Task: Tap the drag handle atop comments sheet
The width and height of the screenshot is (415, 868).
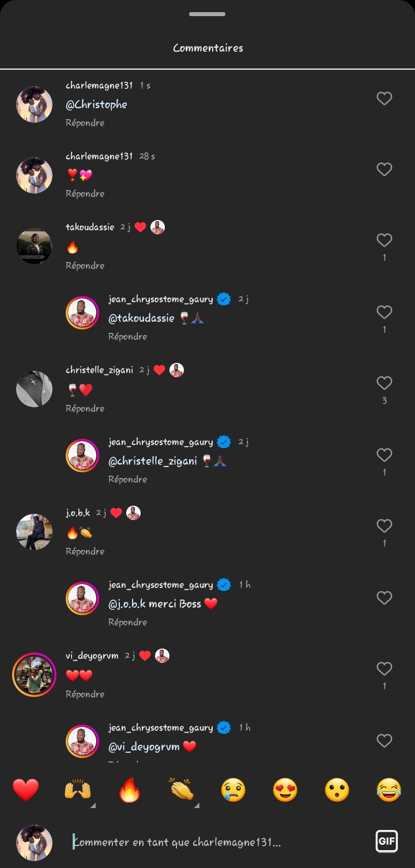Action: click(x=207, y=14)
